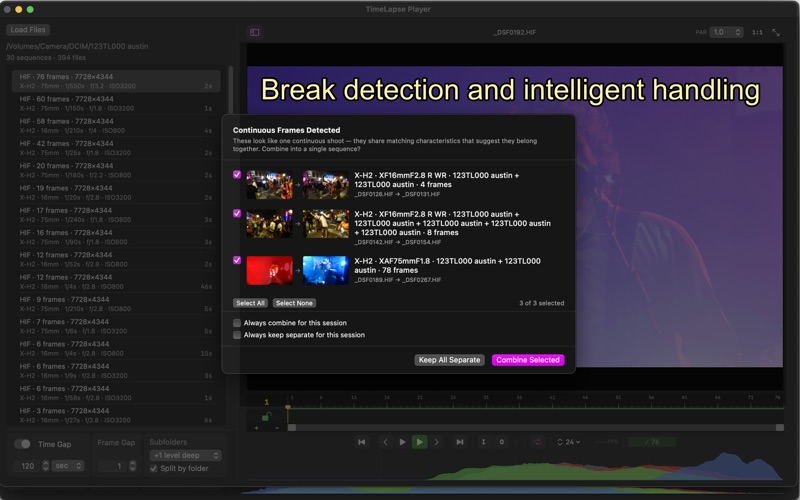Click the Frame Gap stepper arrows
Viewport: 800px width, 500px height.
tap(133, 466)
